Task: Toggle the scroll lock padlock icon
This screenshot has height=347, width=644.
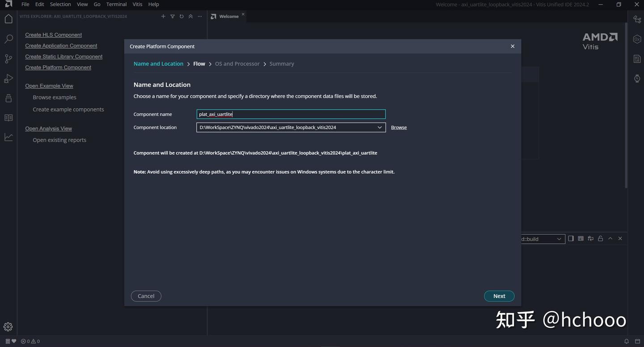Action: [x=600, y=238]
